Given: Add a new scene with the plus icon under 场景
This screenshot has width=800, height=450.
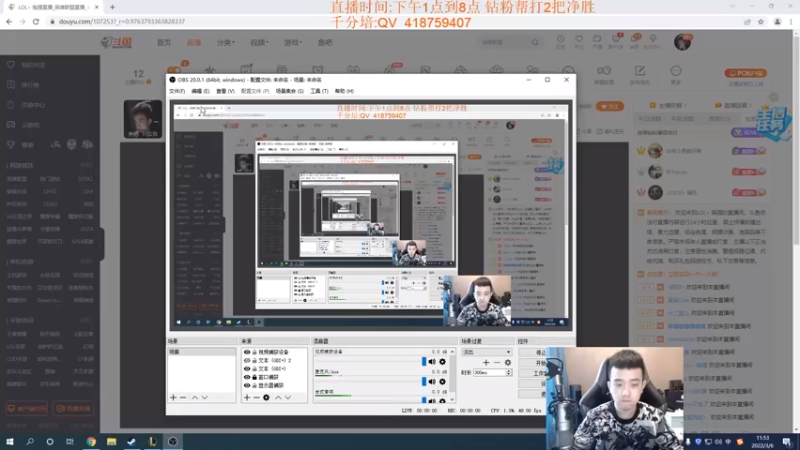Looking at the screenshot, I should pyautogui.click(x=173, y=397).
